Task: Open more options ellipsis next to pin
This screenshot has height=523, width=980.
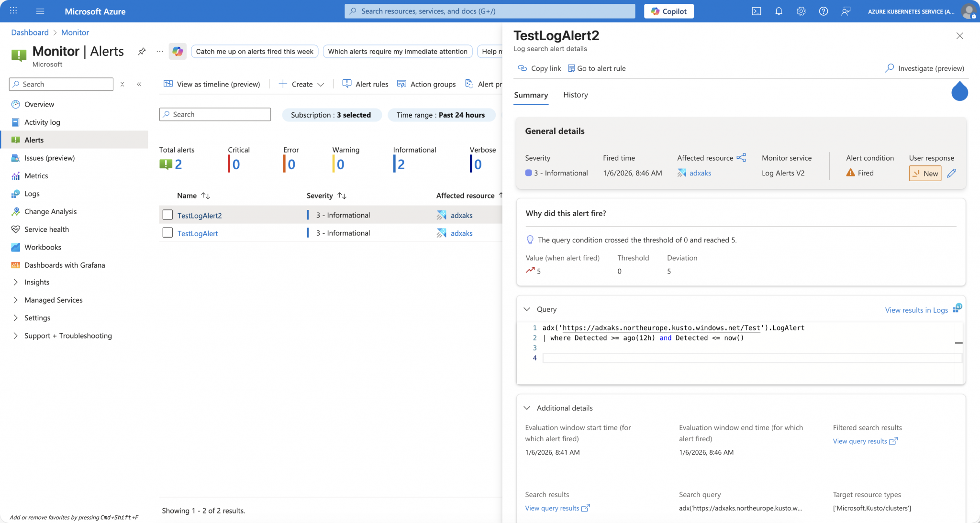Action: 160,51
